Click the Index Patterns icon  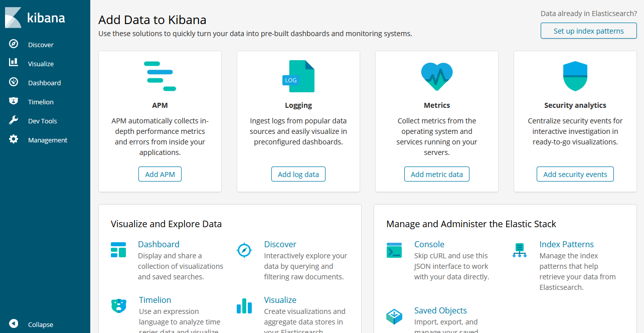(520, 250)
